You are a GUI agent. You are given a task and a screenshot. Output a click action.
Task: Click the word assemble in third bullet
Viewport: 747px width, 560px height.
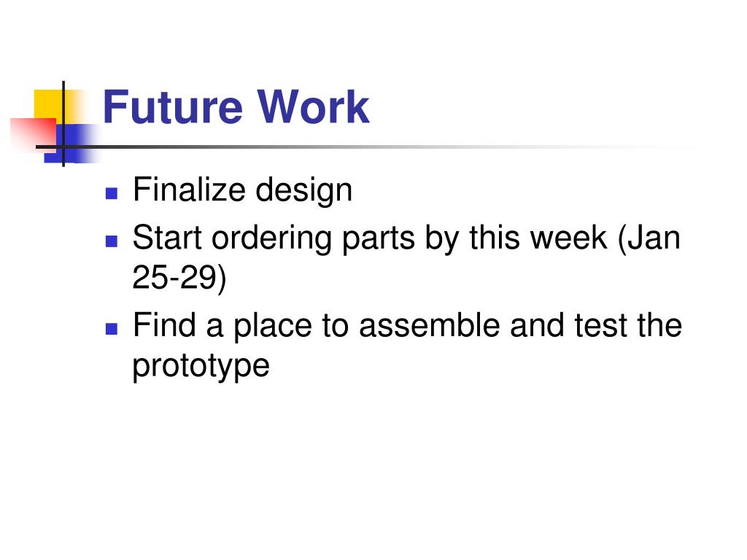tap(429, 324)
